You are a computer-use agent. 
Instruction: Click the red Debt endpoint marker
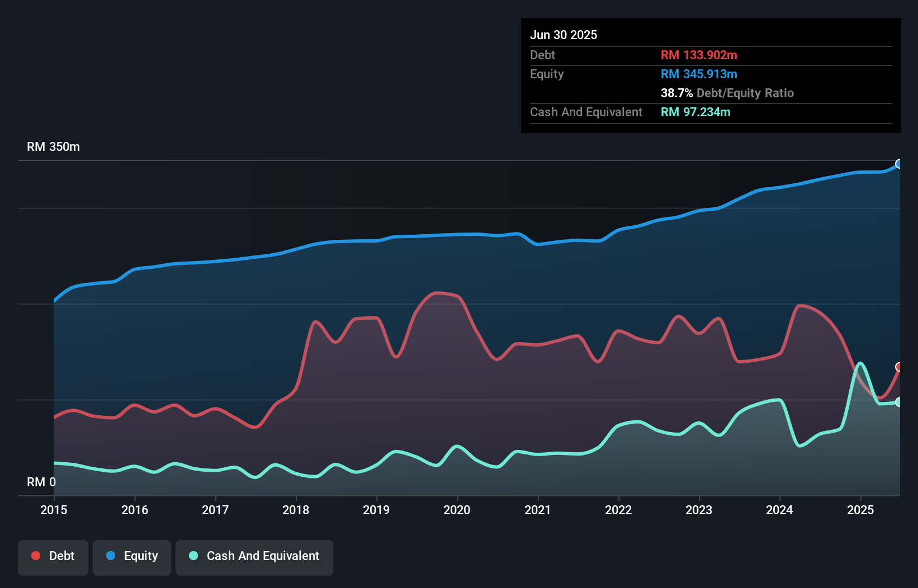pyautogui.click(x=898, y=367)
